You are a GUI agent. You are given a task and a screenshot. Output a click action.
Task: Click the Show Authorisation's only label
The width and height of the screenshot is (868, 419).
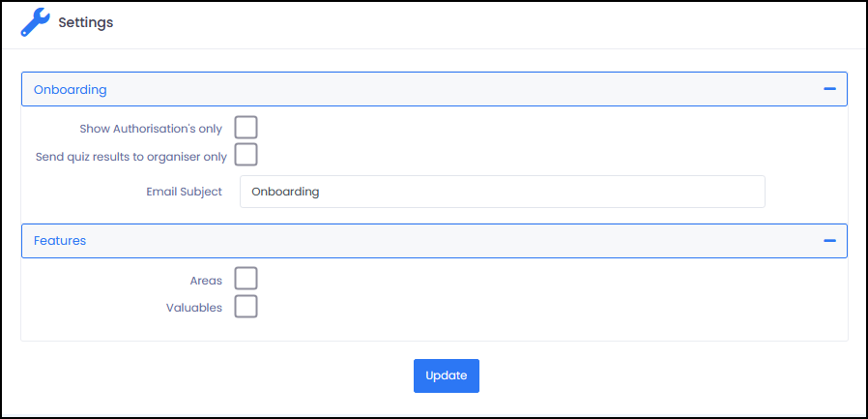(151, 129)
